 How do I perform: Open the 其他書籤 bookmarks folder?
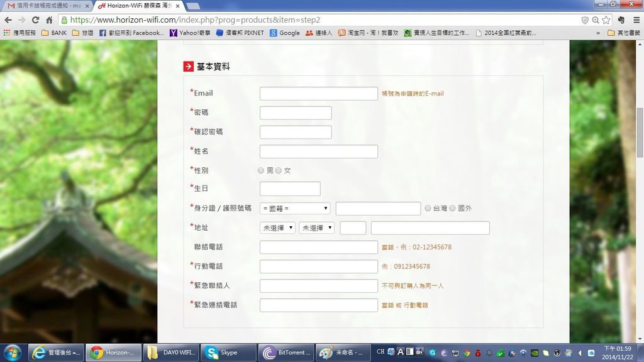[x=625, y=33]
